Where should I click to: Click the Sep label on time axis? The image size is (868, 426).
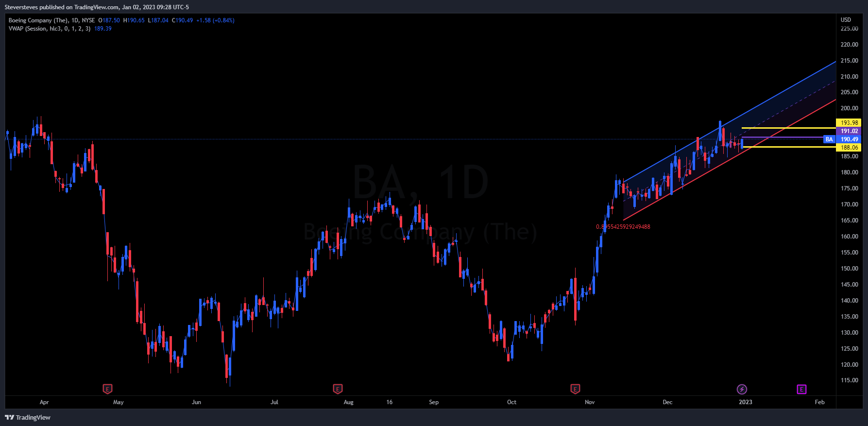point(434,402)
